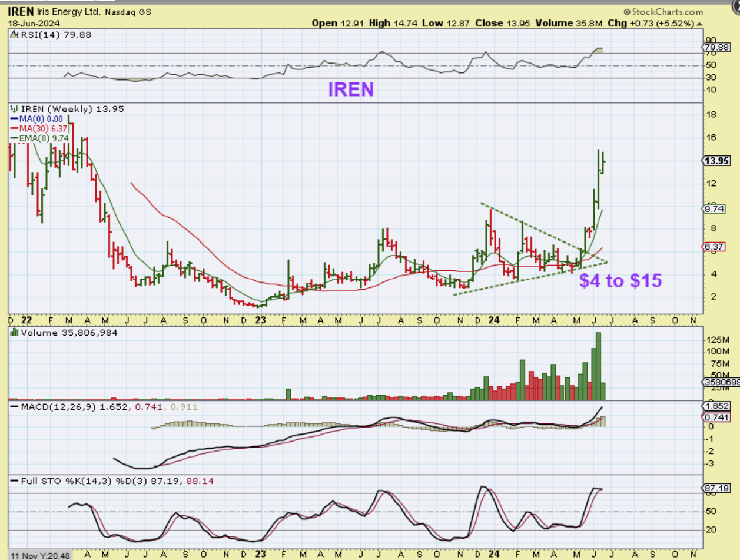Image resolution: width=740 pixels, height=560 pixels.
Task: Click the tallest green volume bar
Action: [x=599, y=366]
